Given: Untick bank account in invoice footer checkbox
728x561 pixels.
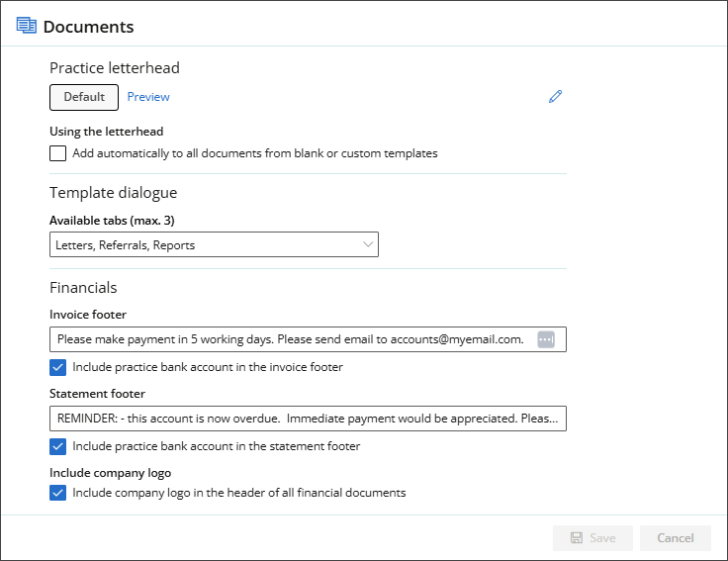Looking at the screenshot, I should tap(58, 367).
